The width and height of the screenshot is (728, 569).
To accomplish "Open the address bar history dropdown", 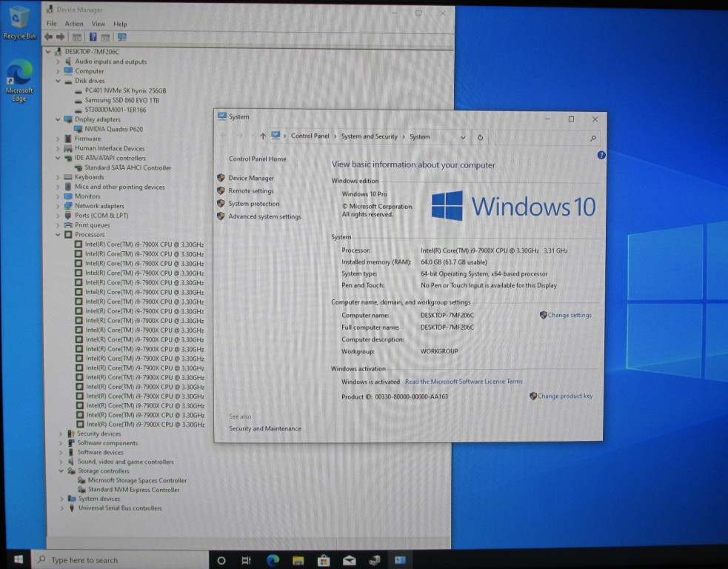I will [x=463, y=138].
